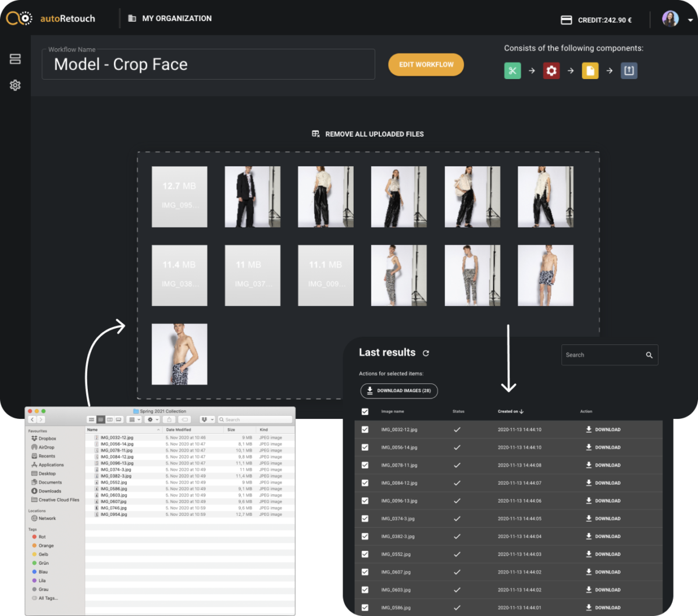Click the credit card icon beside Credit
This screenshot has width=698, height=616.
[566, 20]
